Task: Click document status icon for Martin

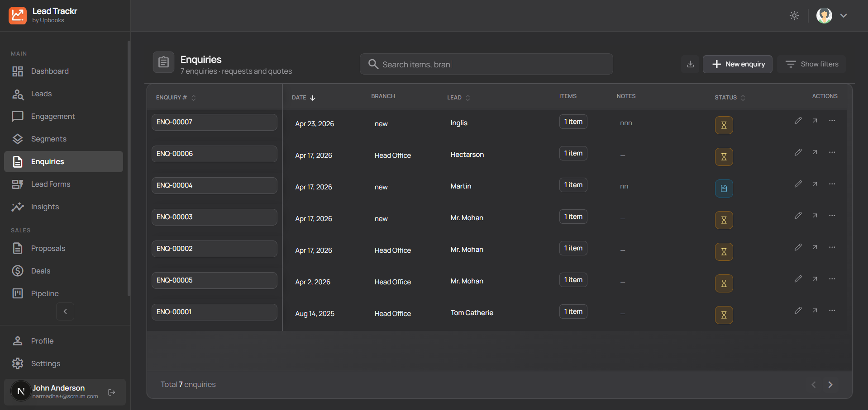Action: pos(724,189)
